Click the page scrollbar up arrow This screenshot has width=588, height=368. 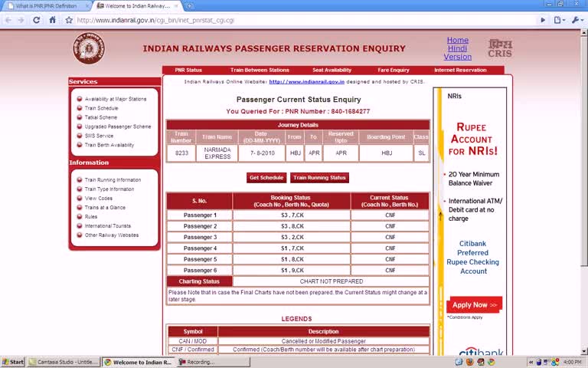584,33
